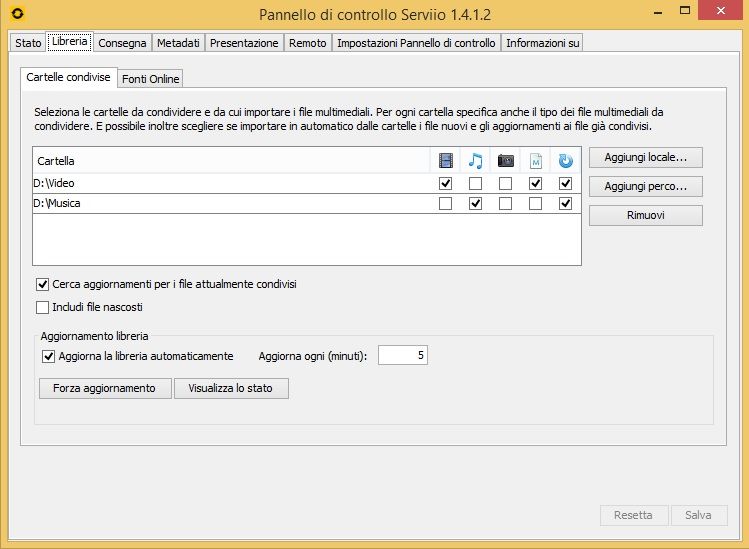
Task: Open Impostazioni Pannello di controllo tab
Action: tap(416, 43)
